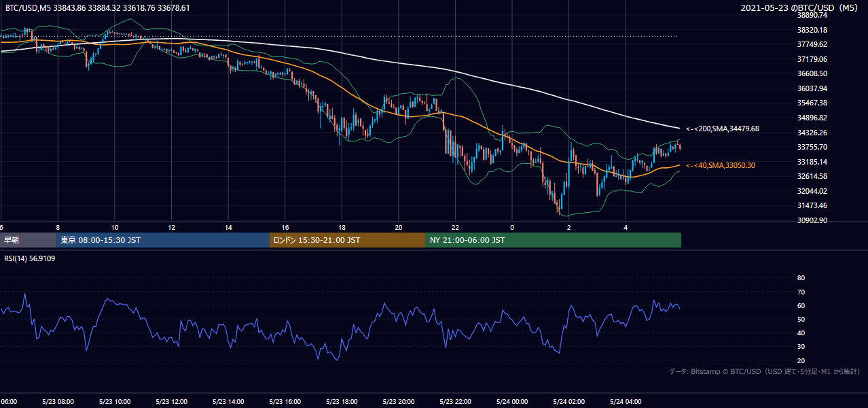Click the RSI(14) 56.9109 indicator label

(30, 258)
